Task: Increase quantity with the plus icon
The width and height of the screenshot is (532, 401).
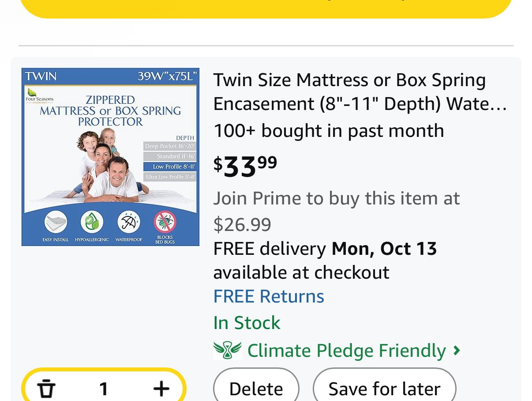Action: tap(161, 389)
